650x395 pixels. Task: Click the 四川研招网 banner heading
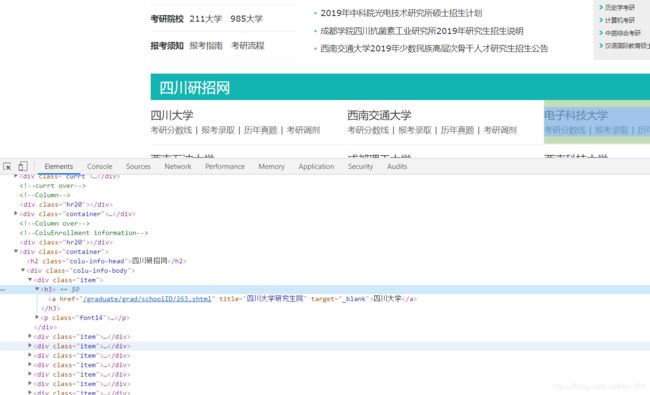pos(194,88)
